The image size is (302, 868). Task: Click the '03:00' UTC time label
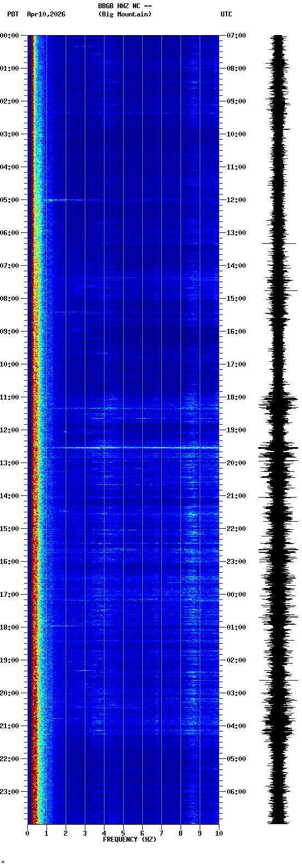pos(236,693)
